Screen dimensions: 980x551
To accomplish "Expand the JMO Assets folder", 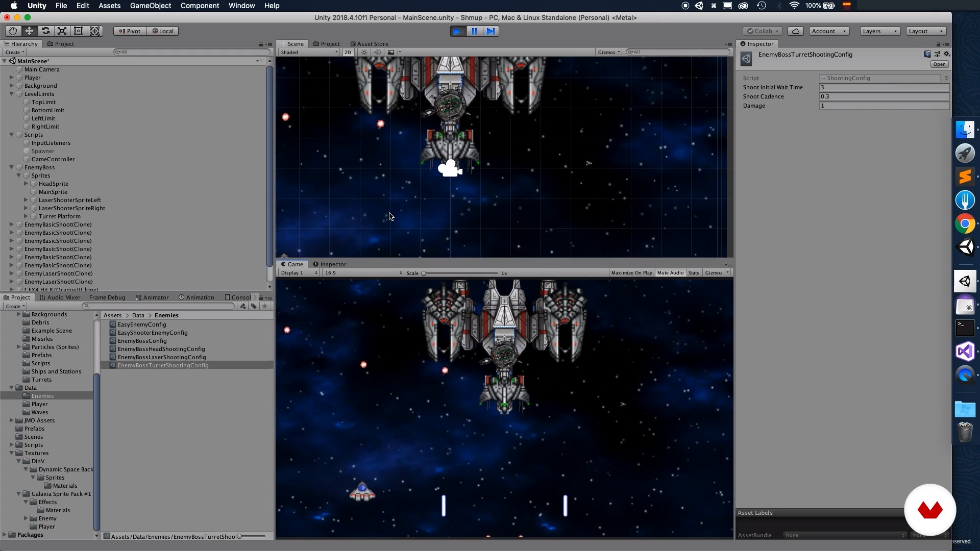I will click(x=11, y=420).
